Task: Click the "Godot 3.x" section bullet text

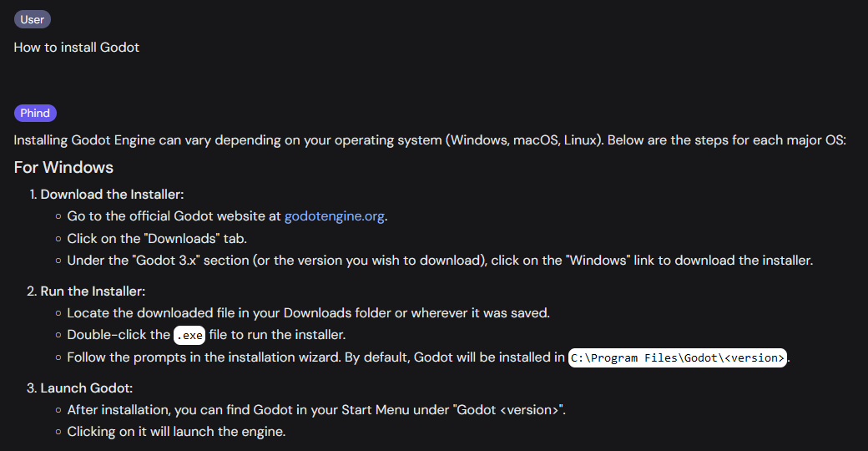Action: (x=440, y=260)
